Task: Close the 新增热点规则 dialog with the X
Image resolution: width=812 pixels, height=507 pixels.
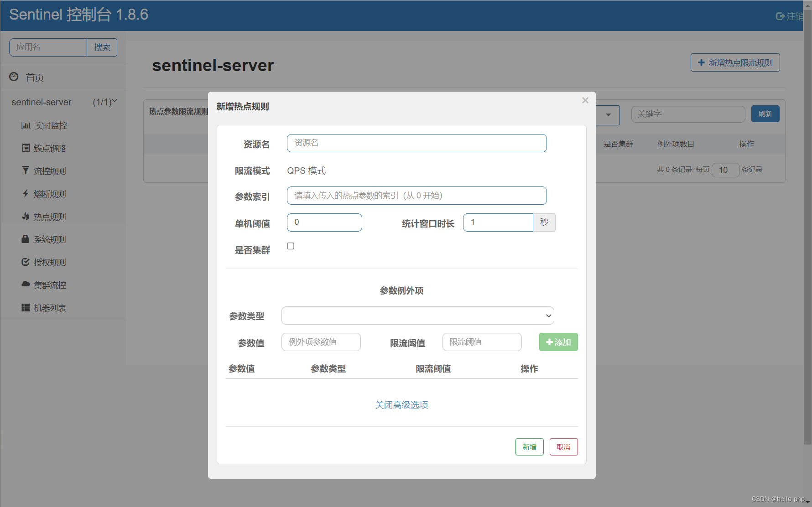Action: 585,100
